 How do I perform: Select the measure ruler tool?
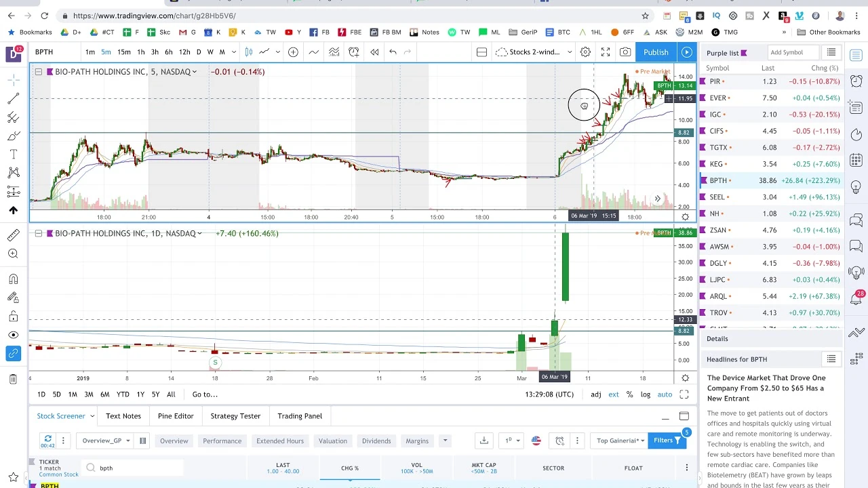(x=13, y=235)
